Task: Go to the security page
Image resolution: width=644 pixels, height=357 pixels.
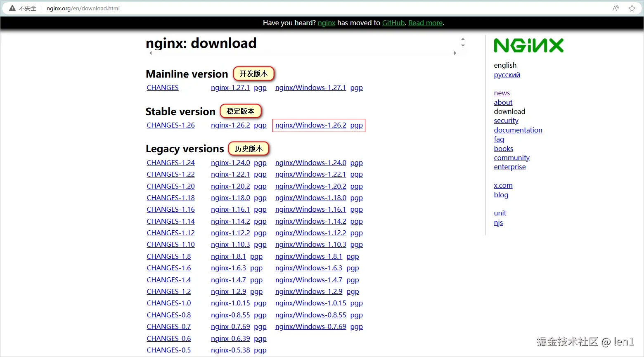Action: 506,121
